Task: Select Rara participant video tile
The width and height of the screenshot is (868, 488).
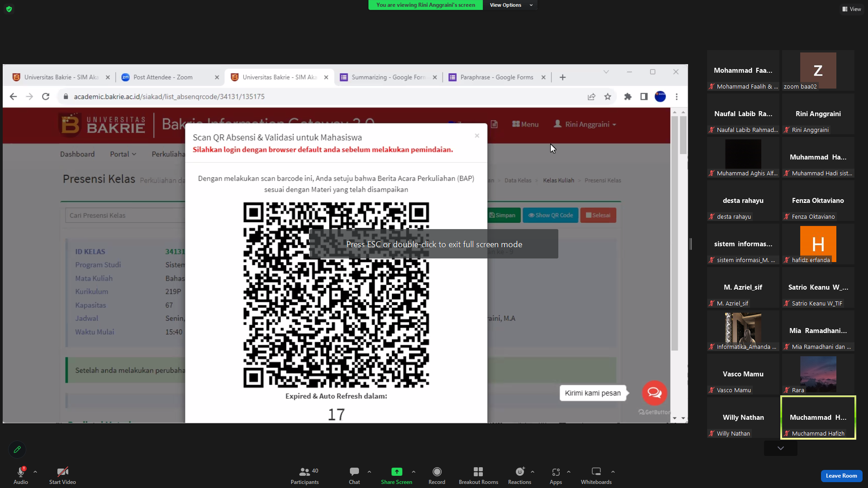Action: 818,374
